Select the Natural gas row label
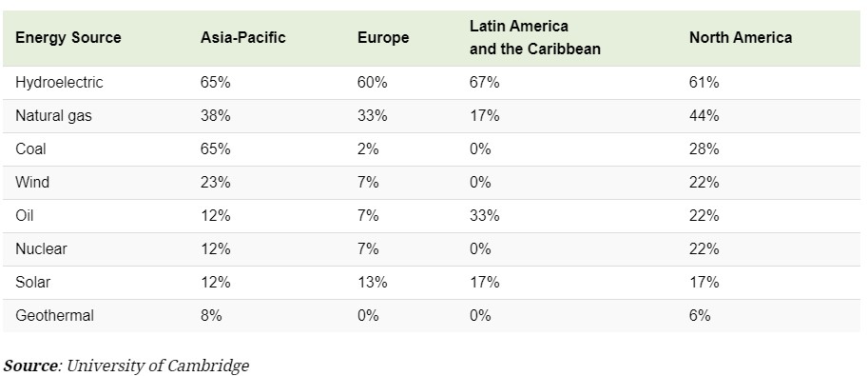This screenshot has width=868, height=376. tap(53, 116)
